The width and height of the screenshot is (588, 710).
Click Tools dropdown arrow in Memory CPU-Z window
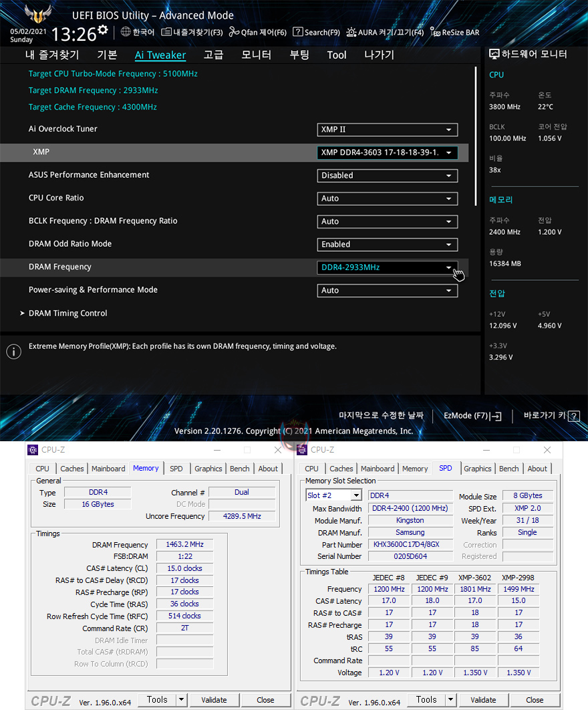tap(181, 699)
